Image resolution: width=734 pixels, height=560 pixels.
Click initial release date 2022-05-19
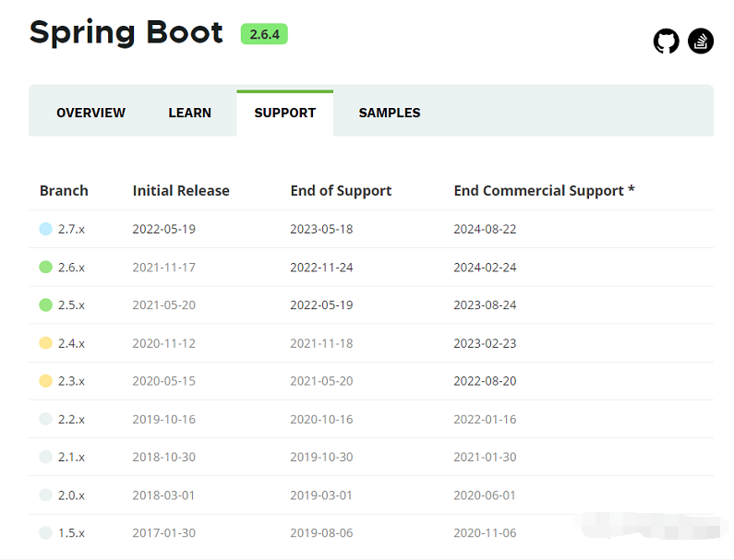coord(163,229)
